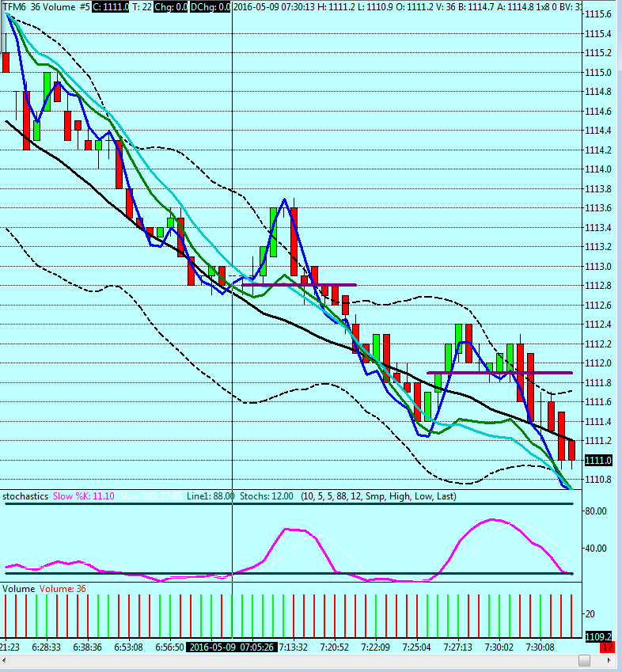Click the horizontal scrollbar thumb
Image resolution: width=622 pixels, height=672 pixels.
584,660
